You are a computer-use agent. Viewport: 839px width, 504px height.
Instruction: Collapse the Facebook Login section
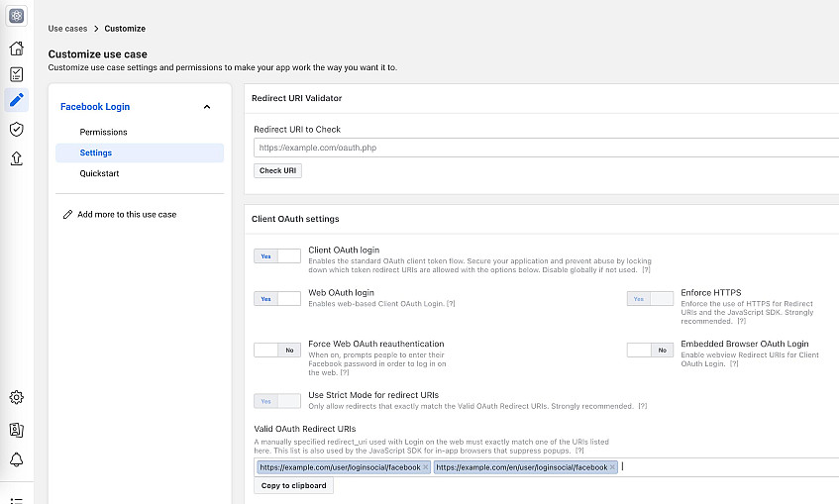coord(206,107)
